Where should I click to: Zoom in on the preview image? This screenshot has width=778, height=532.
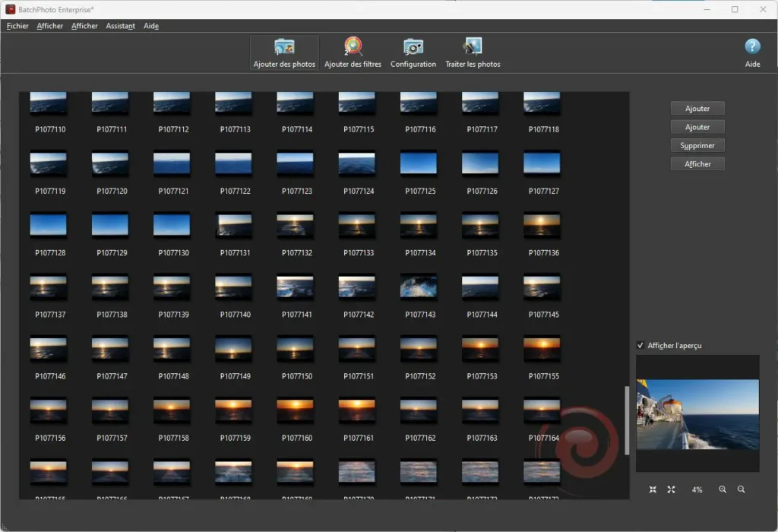pos(723,490)
